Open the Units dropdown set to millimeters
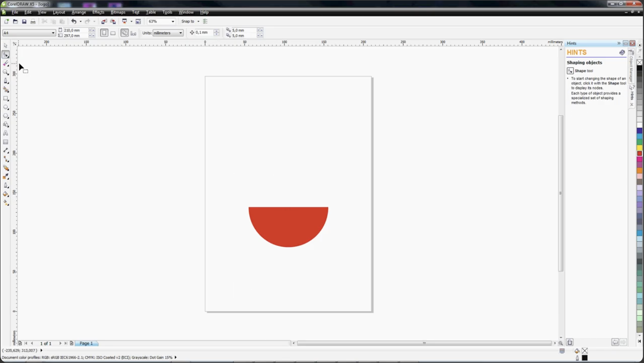Image resolution: width=644 pixels, height=363 pixels. point(180,33)
